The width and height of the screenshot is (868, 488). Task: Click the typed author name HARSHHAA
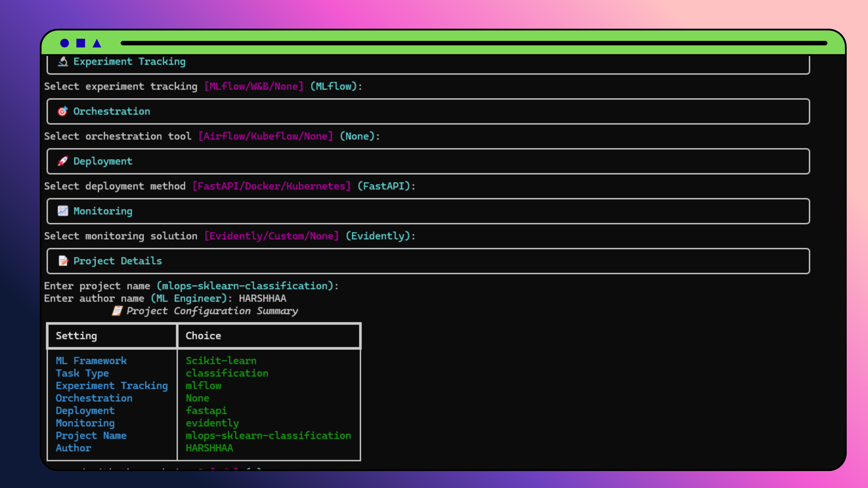tap(262, 298)
